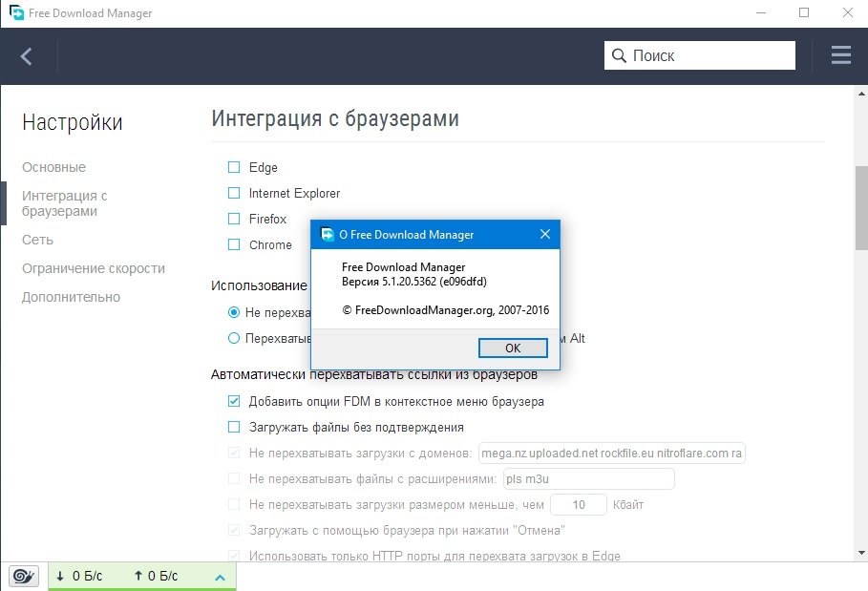Edit the excluded extensions field "pls m3u"
Viewport: 868px width, 591px height.
[x=588, y=478]
